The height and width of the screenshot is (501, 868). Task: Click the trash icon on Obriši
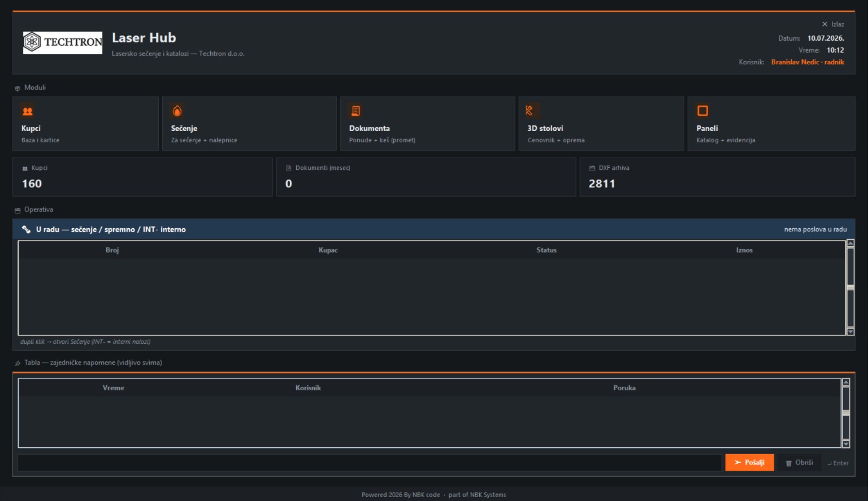click(789, 463)
